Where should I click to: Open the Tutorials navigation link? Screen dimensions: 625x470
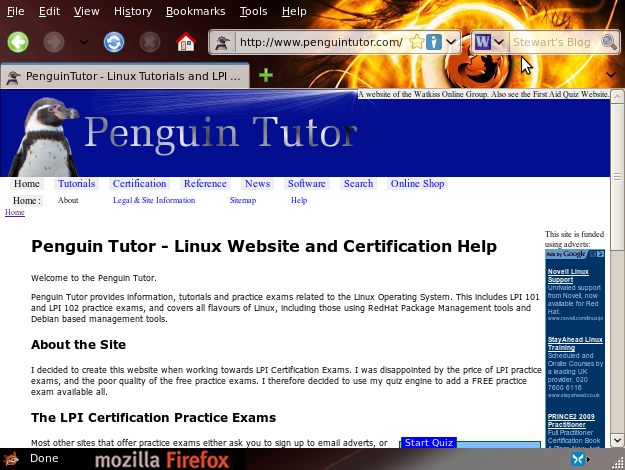pos(77,184)
